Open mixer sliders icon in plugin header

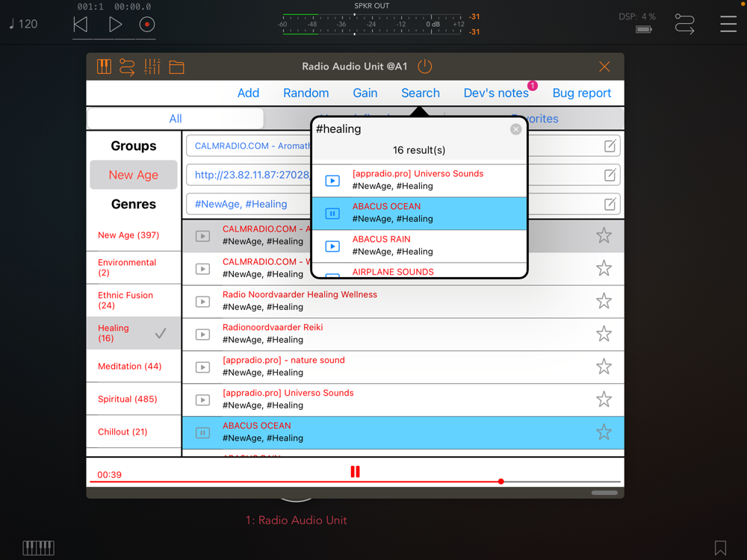click(152, 66)
